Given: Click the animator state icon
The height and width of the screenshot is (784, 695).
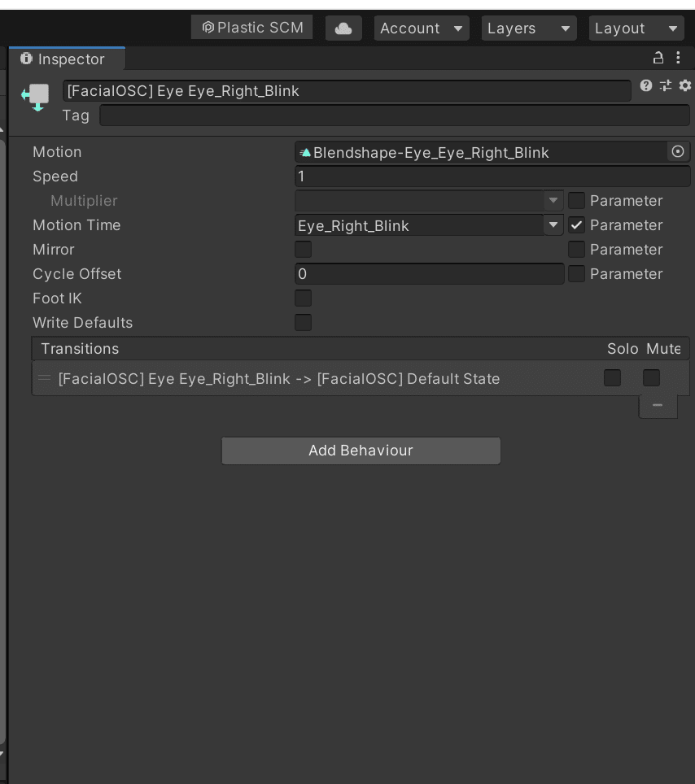Looking at the screenshot, I should click(36, 97).
